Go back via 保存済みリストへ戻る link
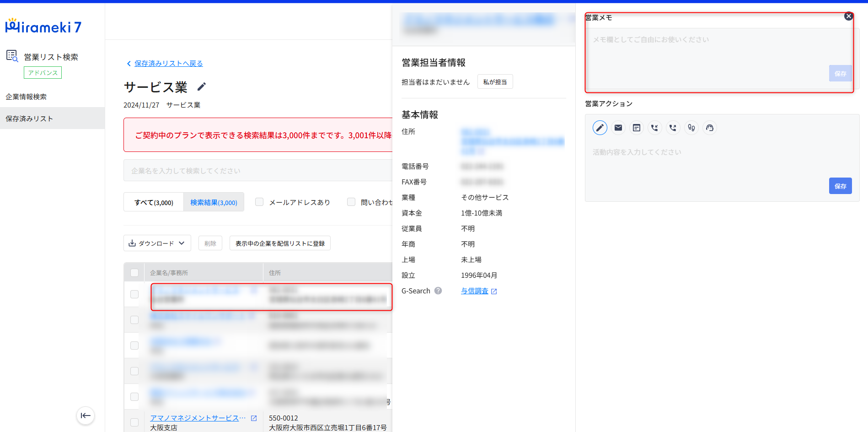The width and height of the screenshot is (868, 432). point(168,63)
